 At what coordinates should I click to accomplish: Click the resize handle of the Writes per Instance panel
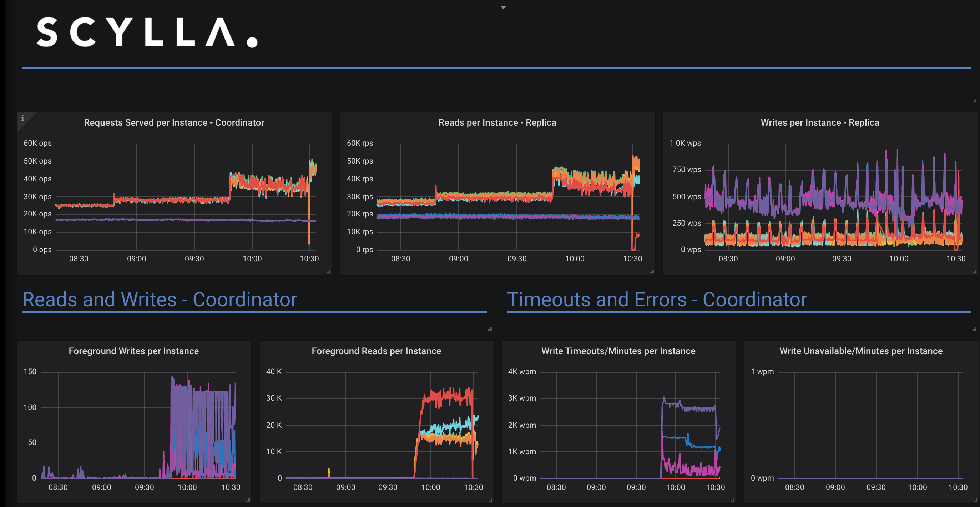pos(974,271)
